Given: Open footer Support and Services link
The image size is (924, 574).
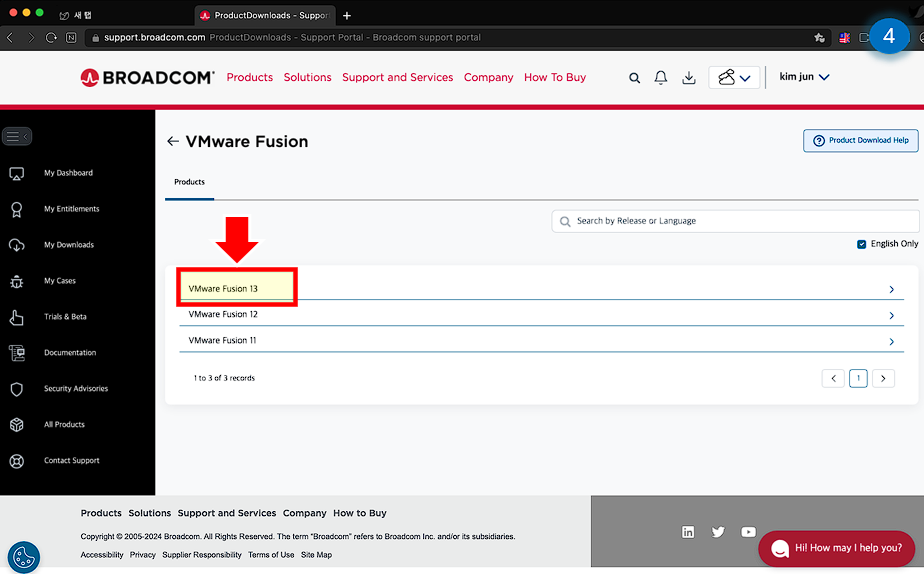Looking at the screenshot, I should (x=227, y=513).
